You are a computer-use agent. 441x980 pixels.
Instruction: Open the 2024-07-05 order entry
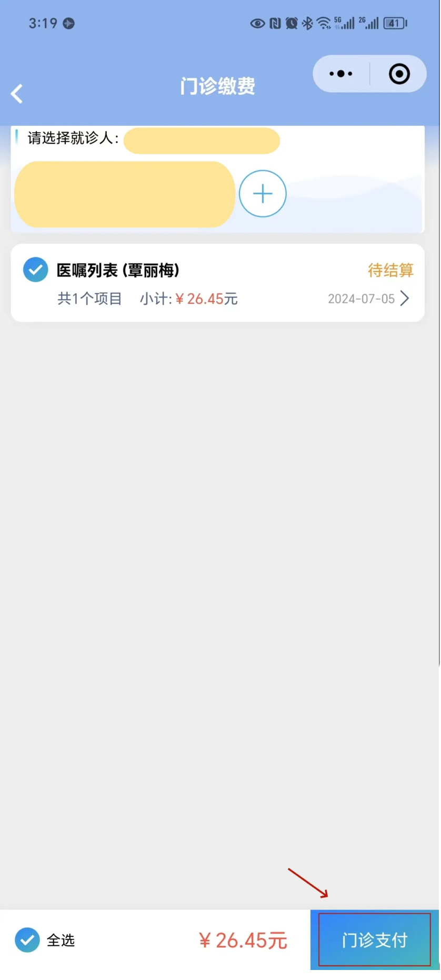[x=361, y=299]
